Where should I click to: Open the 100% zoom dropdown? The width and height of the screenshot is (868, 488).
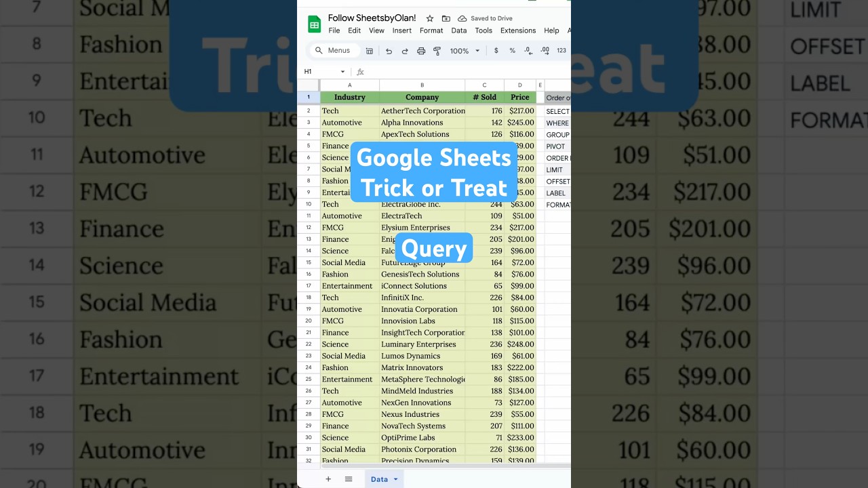(x=465, y=51)
